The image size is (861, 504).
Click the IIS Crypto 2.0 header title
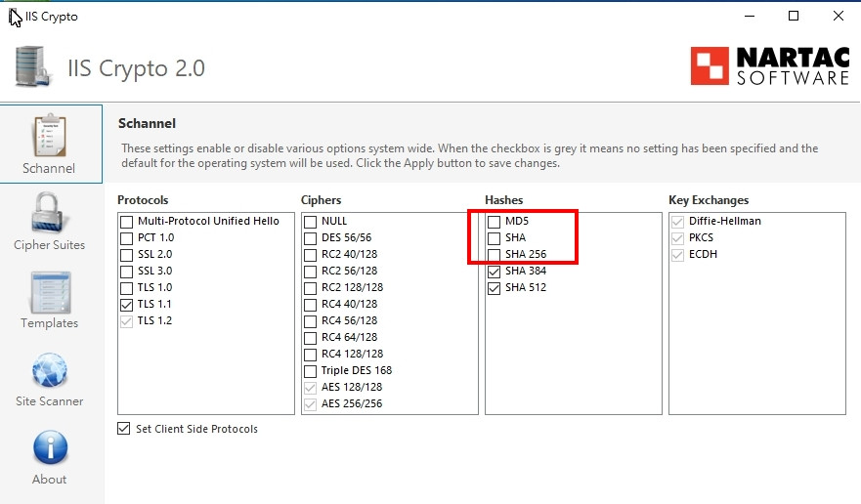coord(136,68)
